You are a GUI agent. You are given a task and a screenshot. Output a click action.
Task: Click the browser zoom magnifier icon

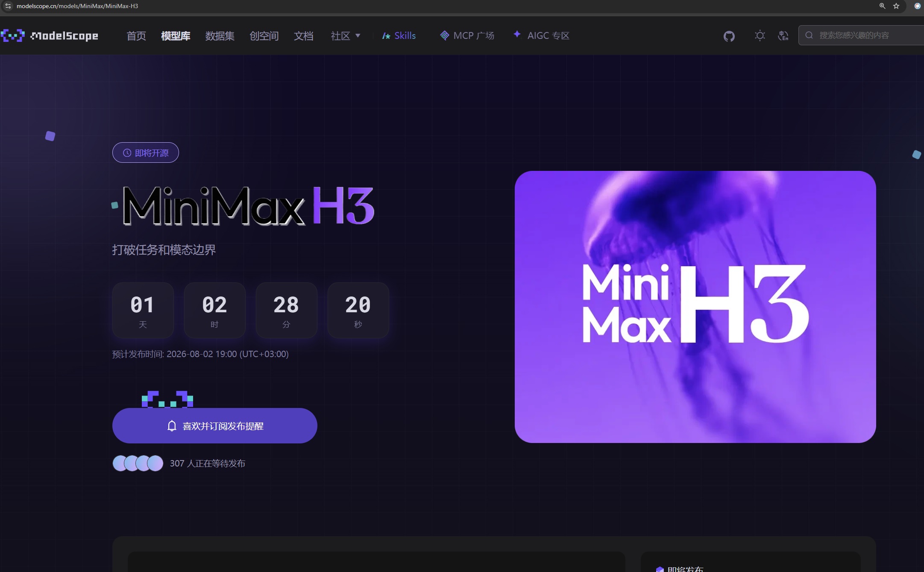click(x=882, y=6)
